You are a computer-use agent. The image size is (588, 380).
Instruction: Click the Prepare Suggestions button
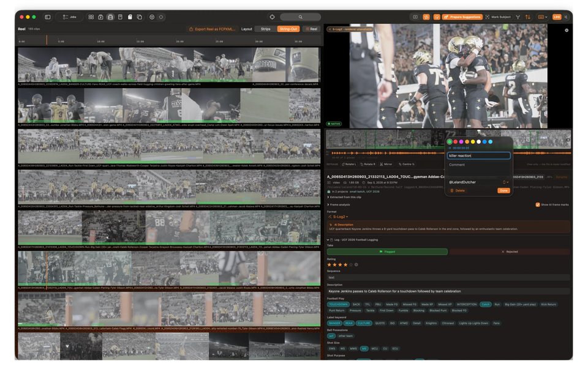[462, 17]
